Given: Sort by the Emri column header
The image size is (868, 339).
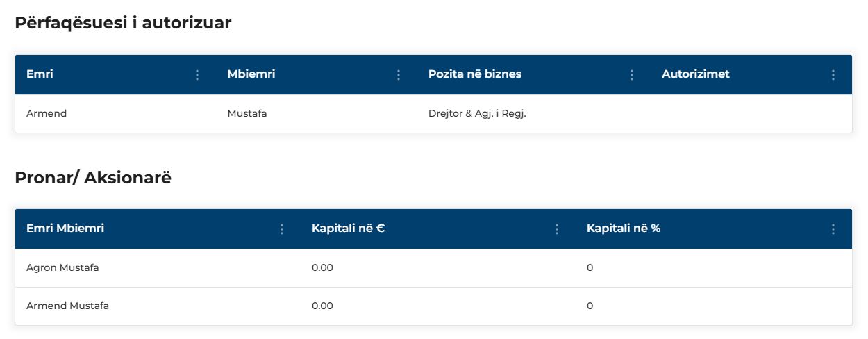Looking at the screenshot, I should (40, 74).
